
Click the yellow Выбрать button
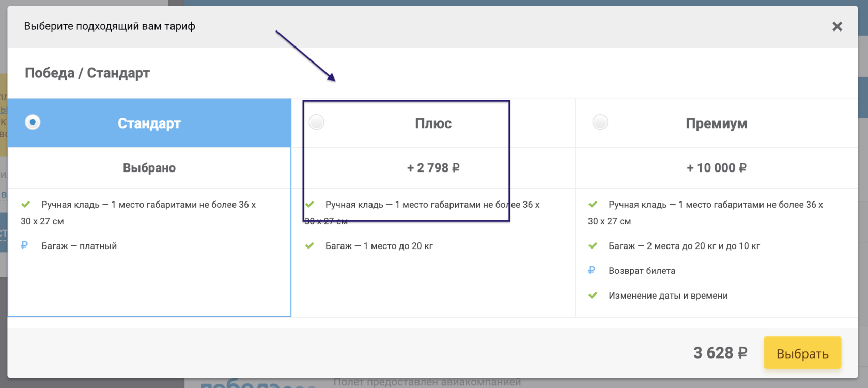click(802, 353)
